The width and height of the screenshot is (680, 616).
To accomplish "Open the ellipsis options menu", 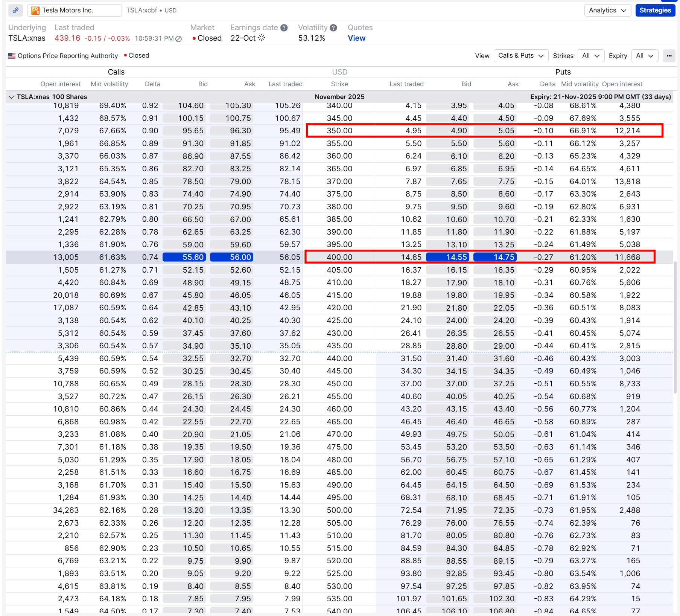I will (669, 56).
